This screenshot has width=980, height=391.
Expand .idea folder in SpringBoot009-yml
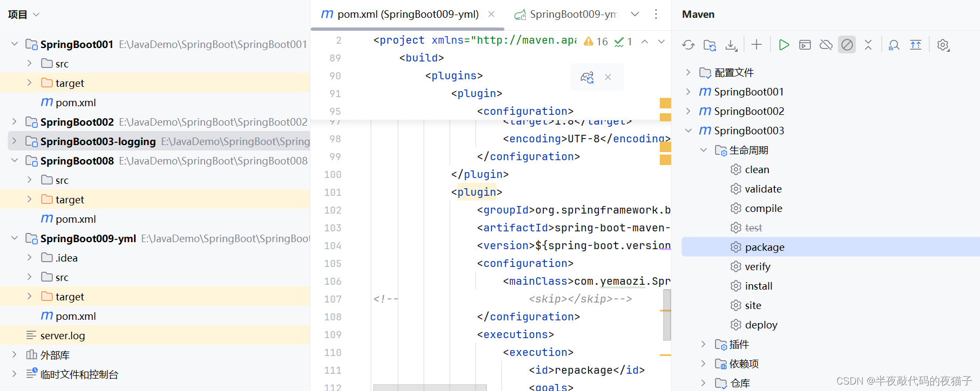[30, 257]
